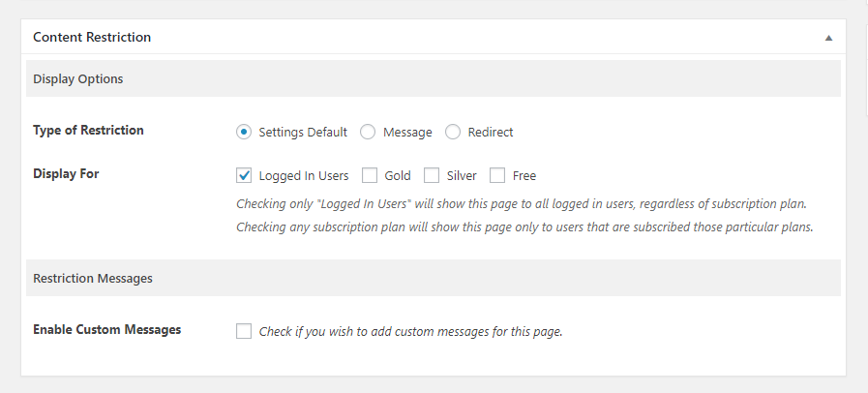Enable the custom messages checkbox
The width and height of the screenshot is (868, 393).
tap(244, 331)
